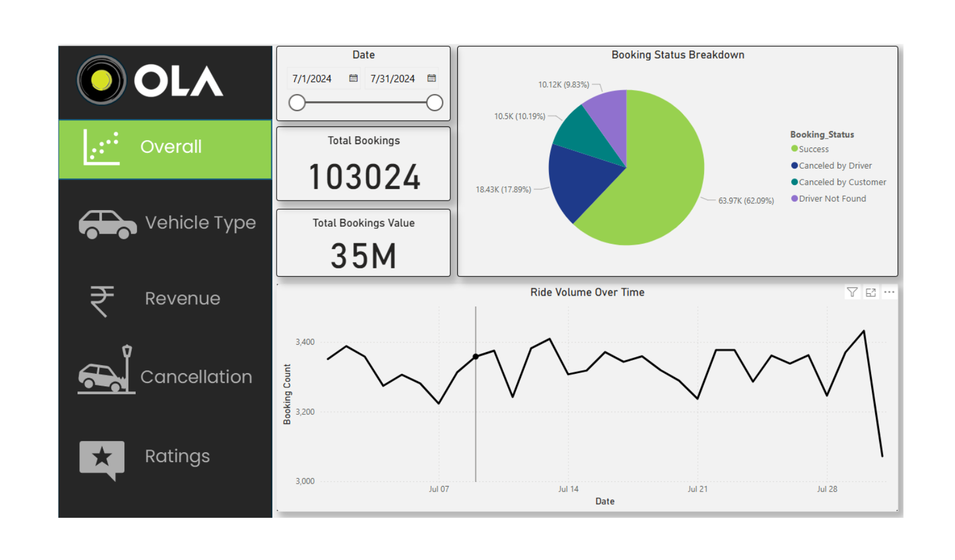Viewport: 955px width, 560px height.
Task: Switch to the Vehicle Type page
Action: coord(200,223)
